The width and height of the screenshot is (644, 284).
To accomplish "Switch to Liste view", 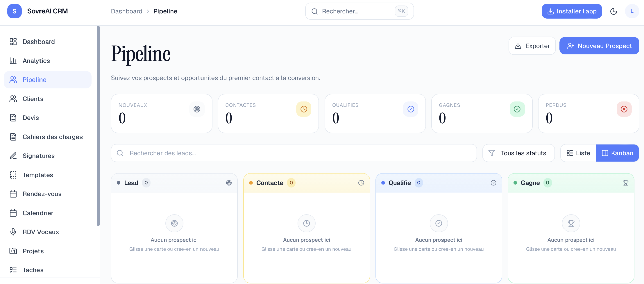I will click(578, 153).
